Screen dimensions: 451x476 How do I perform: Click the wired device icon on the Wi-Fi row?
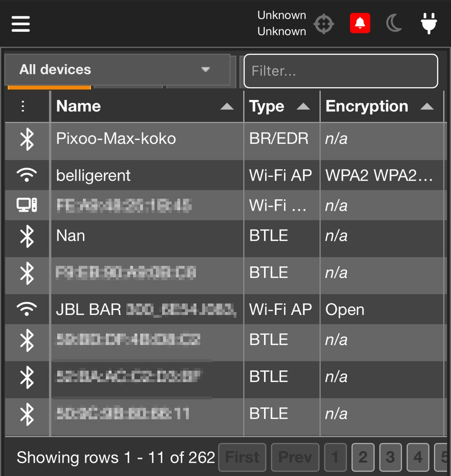click(x=27, y=205)
